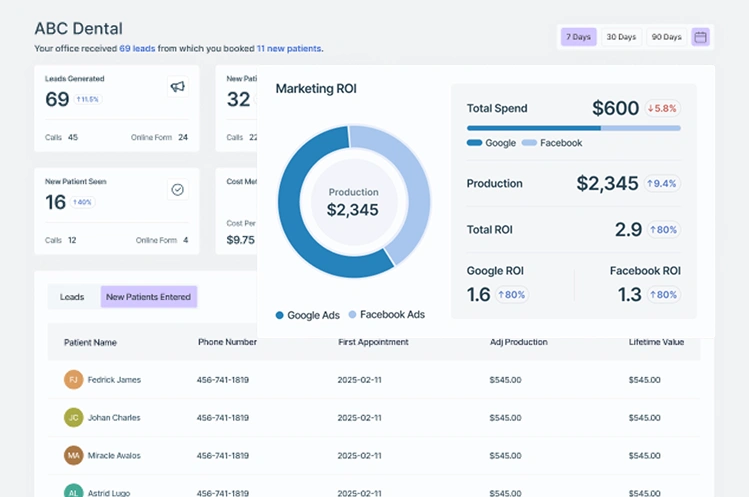Switch to New Patients Entered tab
Screen dimensions: 749x497
coord(148,297)
